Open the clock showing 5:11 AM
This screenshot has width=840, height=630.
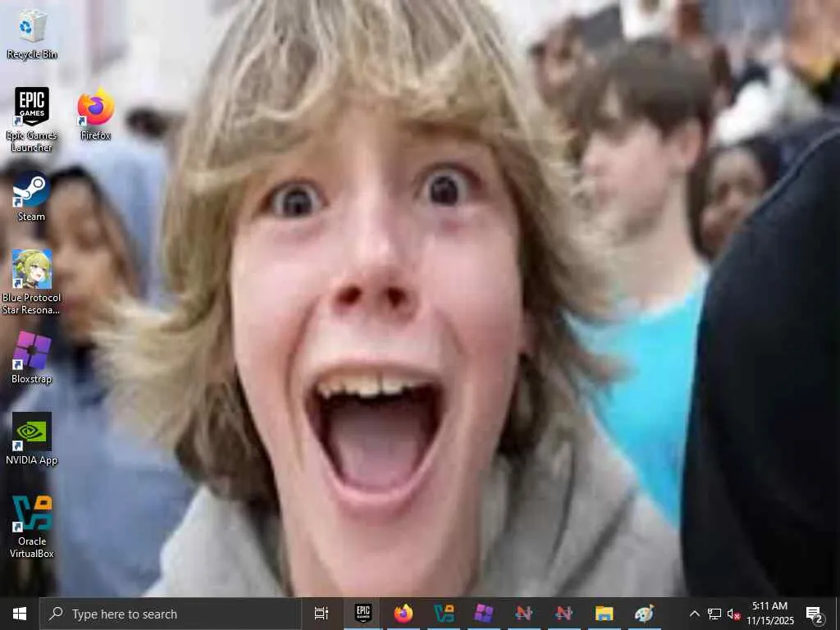769,614
